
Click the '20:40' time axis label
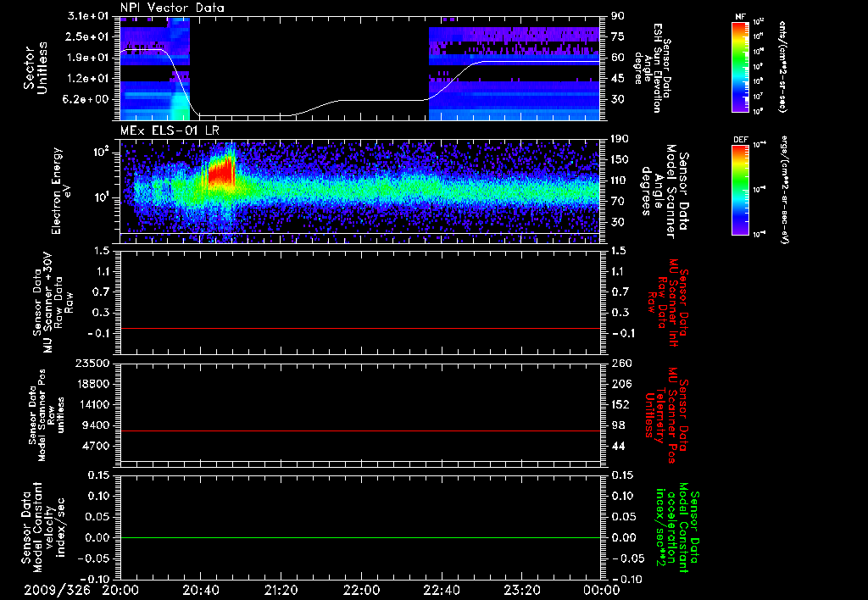(201, 591)
